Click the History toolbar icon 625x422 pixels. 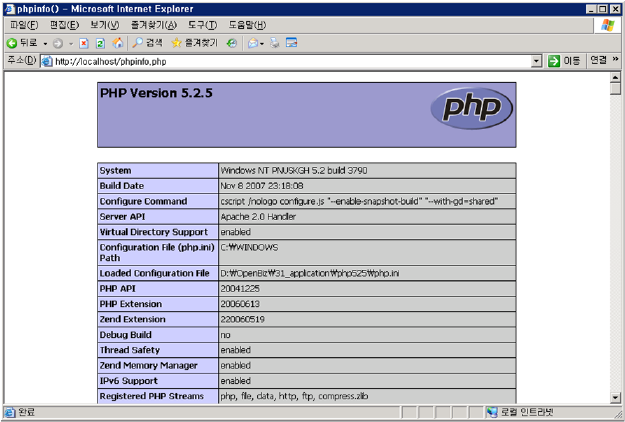[x=232, y=43]
